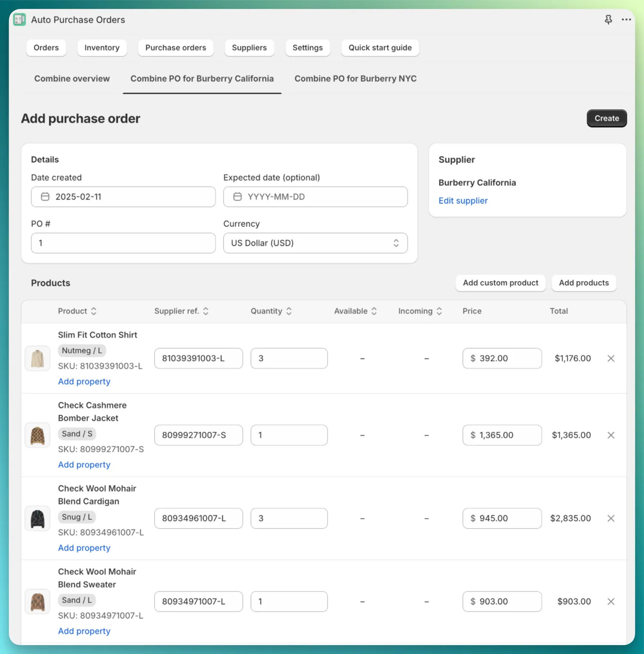Edit supplier ref 81039391003-L field
Screen dimensions: 644x654
click(x=199, y=358)
